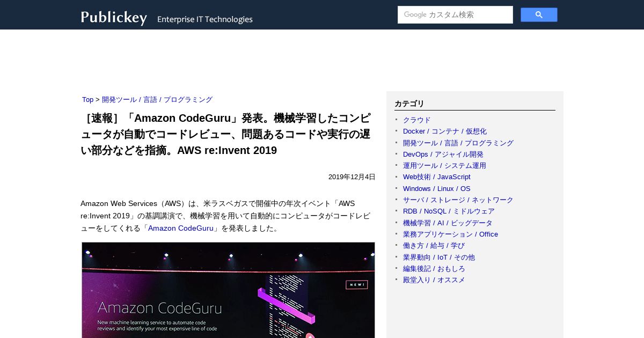Focus the Google custom search field

(x=455, y=15)
